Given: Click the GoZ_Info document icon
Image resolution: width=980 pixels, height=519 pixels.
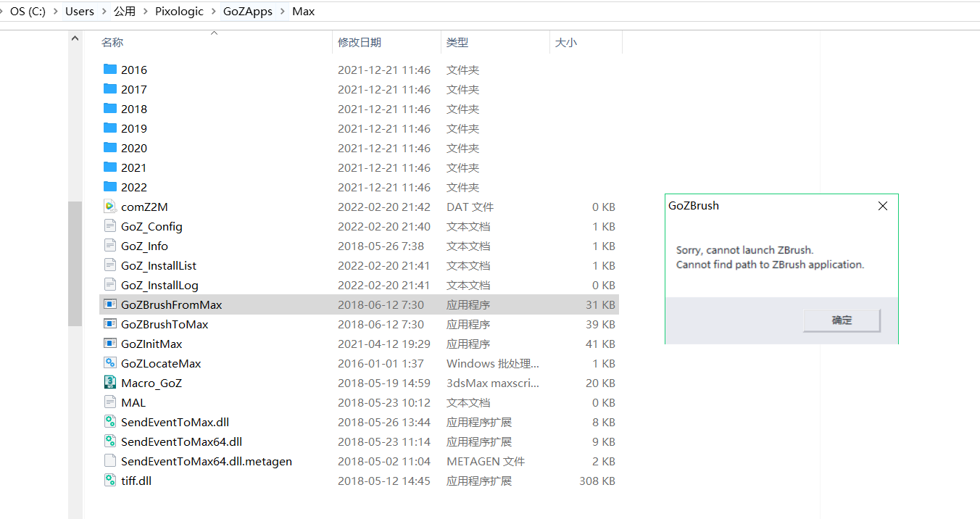Looking at the screenshot, I should click(x=110, y=246).
